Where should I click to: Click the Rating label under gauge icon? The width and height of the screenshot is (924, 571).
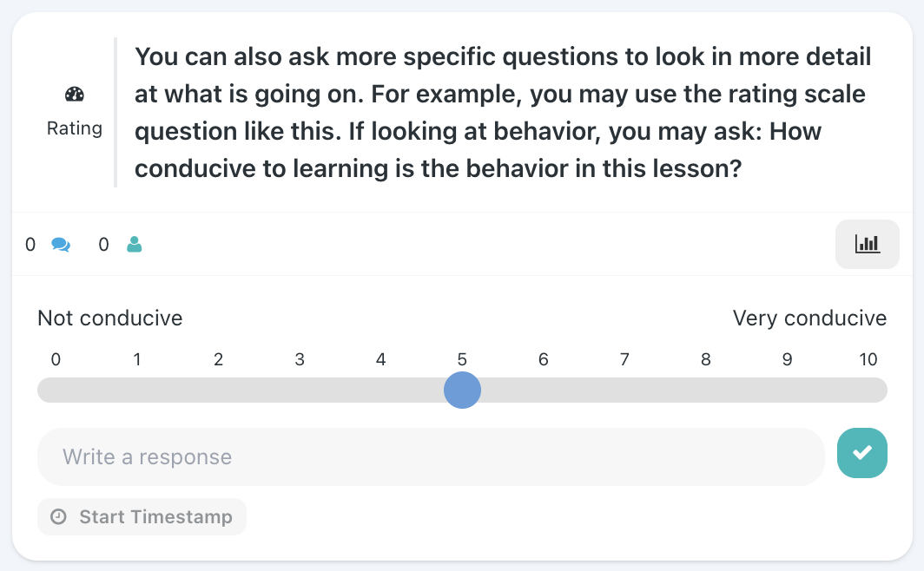pyautogui.click(x=75, y=128)
